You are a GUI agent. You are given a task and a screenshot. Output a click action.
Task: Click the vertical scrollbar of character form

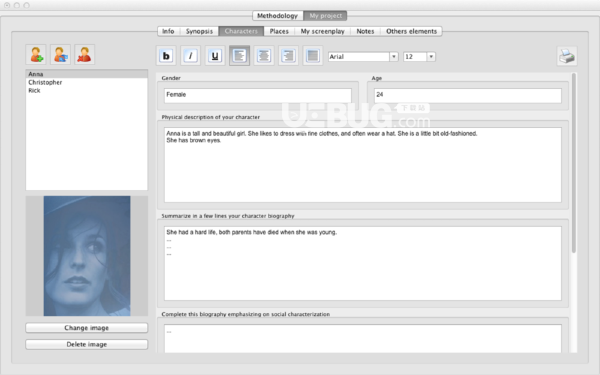[574, 163]
